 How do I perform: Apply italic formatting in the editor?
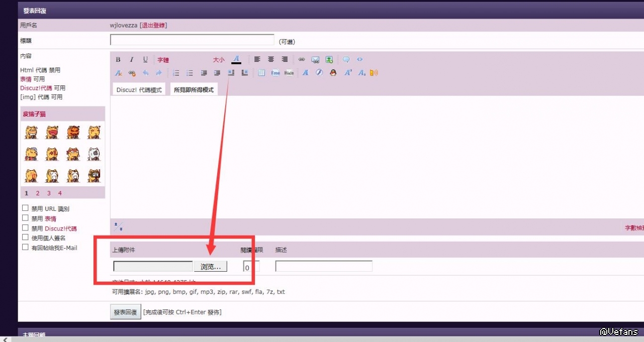click(132, 59)
